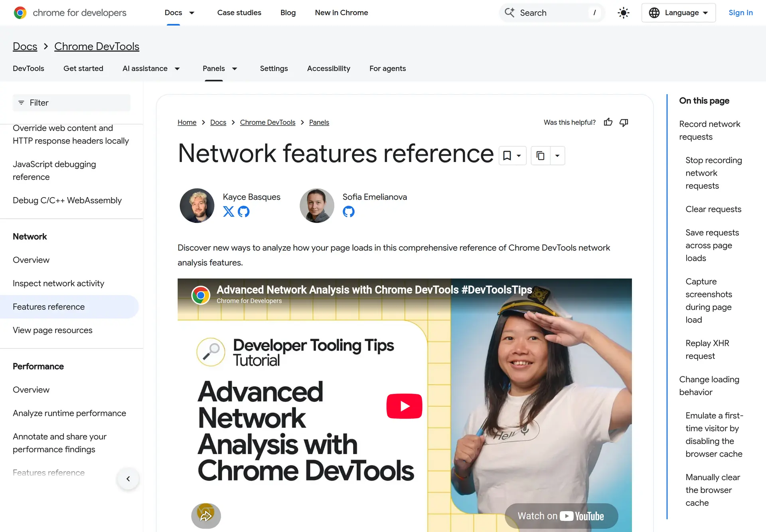Open the bookmark dropdown arrow
766x532 pixels.
coord(519,156)
